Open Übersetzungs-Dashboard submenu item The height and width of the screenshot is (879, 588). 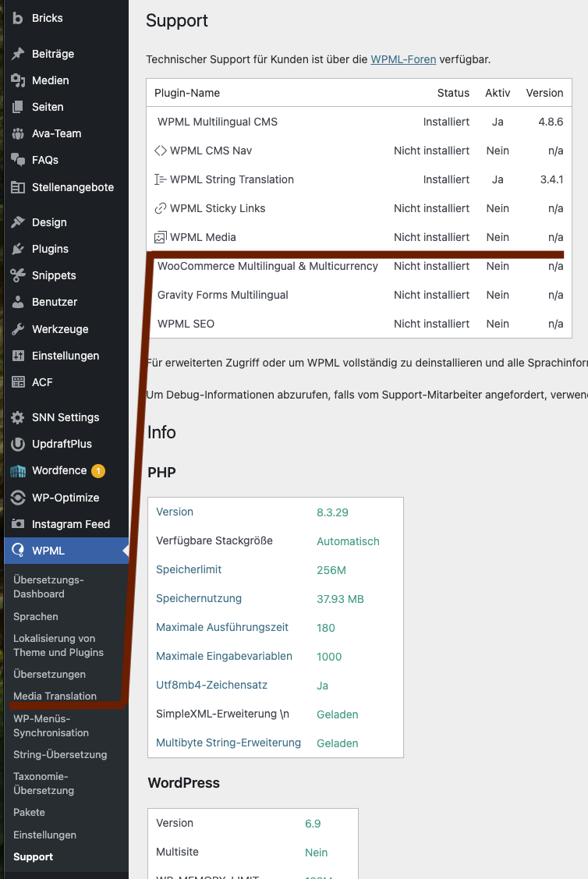tap(48, 587)
